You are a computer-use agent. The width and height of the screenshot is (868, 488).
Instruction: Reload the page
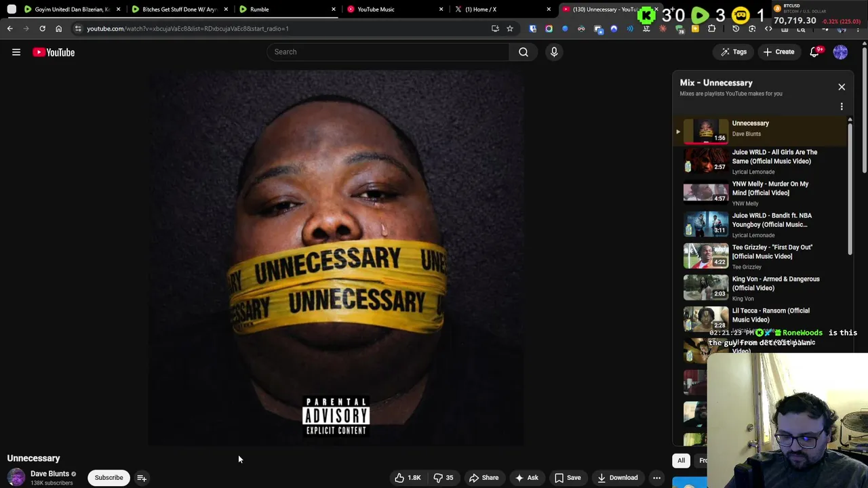click(42, 28)
